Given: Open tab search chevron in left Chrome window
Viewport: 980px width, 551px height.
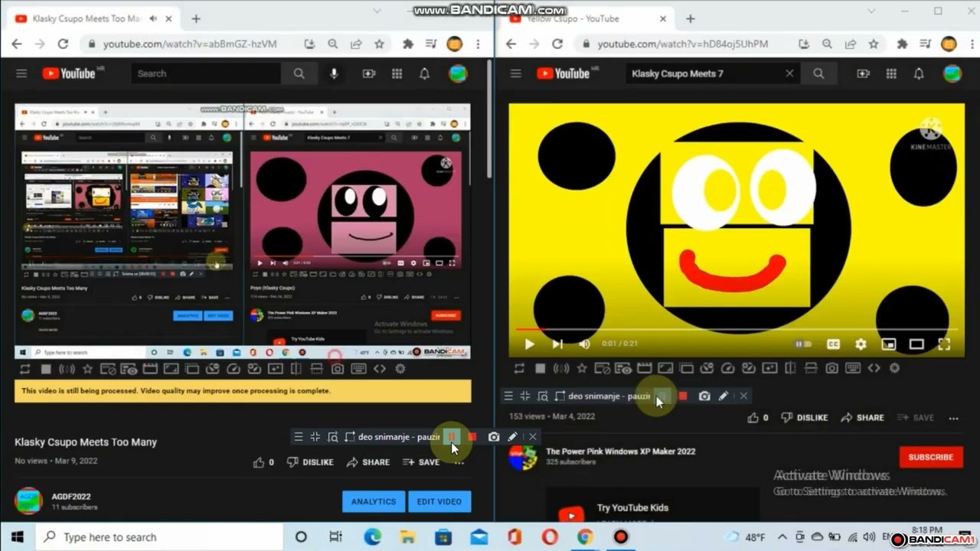Looking at the screenshot, I should coord(377,11).
